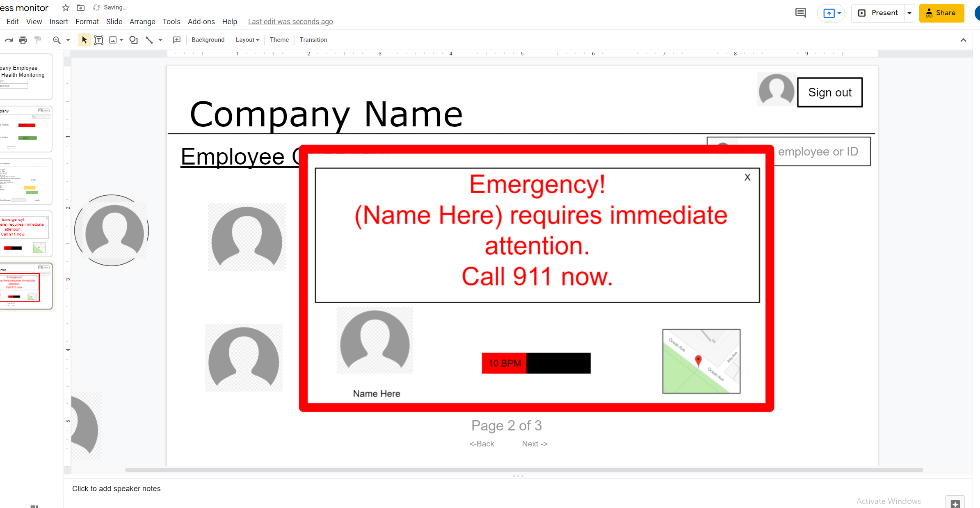Select the text box tool

pyautogui.click(x=98, y=40)
